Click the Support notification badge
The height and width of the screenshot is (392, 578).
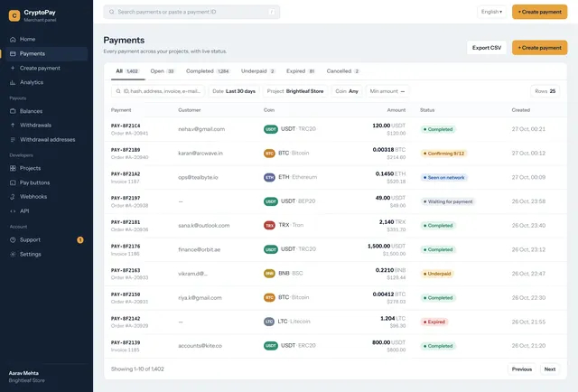pos(80,240)
